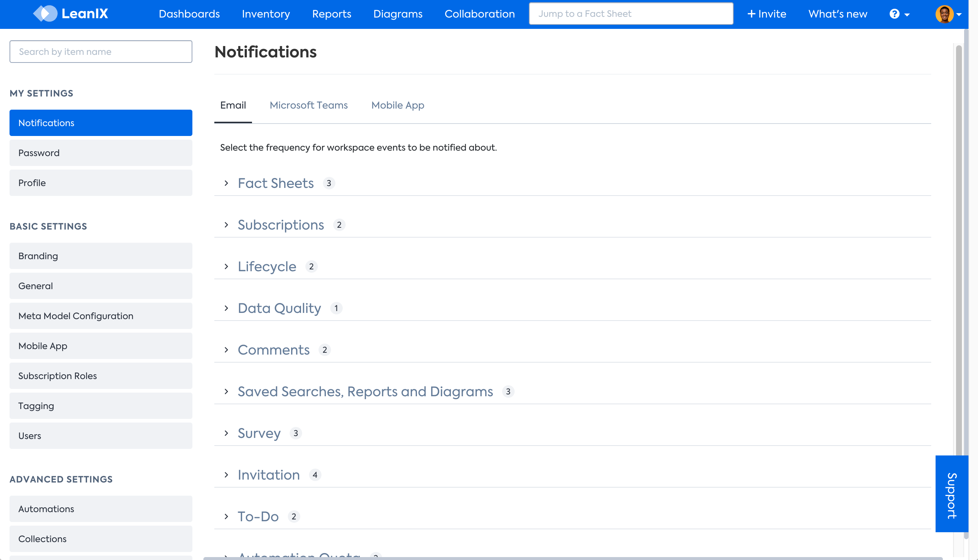Open the Inventory menu
978x560 pixels.
(266, 14)
